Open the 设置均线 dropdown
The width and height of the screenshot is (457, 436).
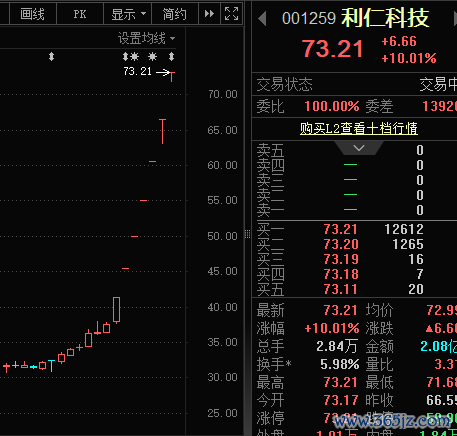point(146,39)
